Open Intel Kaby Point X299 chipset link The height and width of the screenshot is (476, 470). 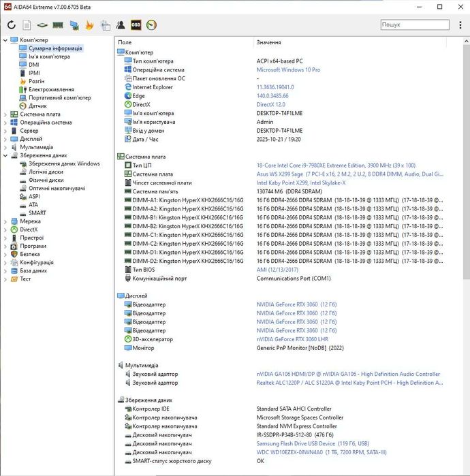click(x=301, y=183)
